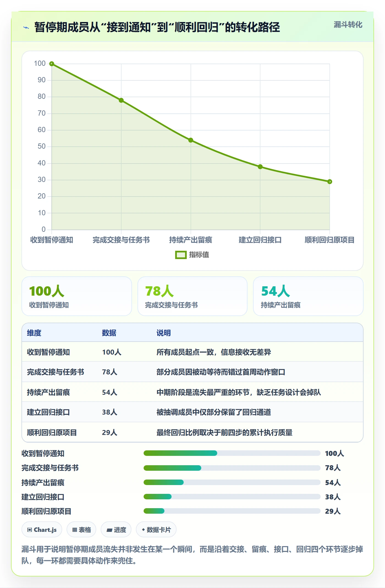Image resolution: width=385 pixels, height=588 pixels.
Task: Click the 说明 column header
Action: point(164,333)
